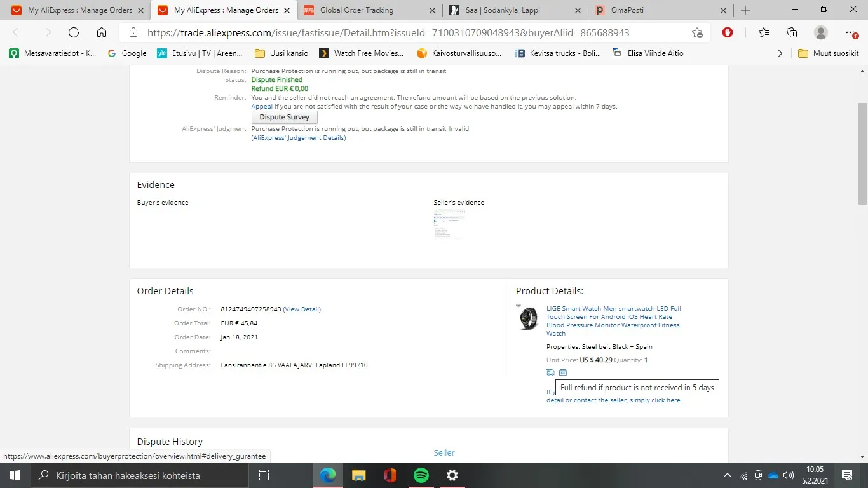This screenshot has width=868, height=488.
Task: Open the seller's evidence thumbnail
Action: click(x=449, y=224)
